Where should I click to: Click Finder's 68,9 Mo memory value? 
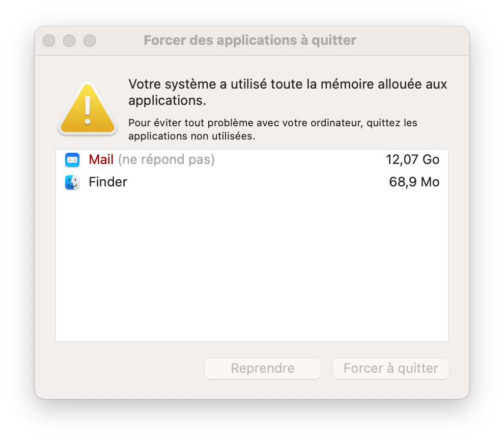pos(414,182)
